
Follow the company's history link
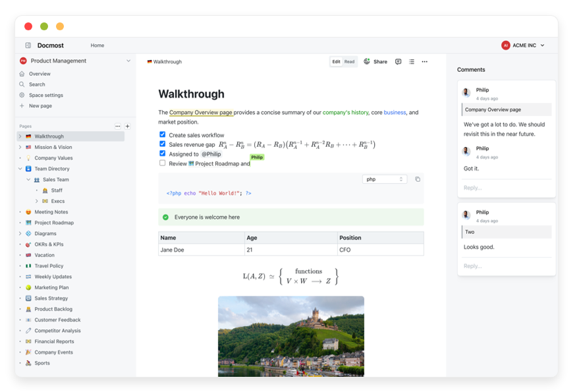coord(345,112)
